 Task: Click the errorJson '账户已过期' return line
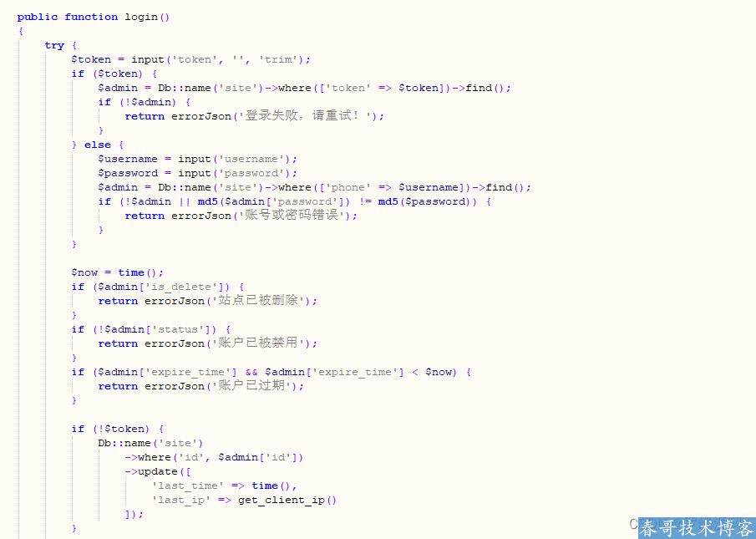pyautogui.click(x=201, y=386)
